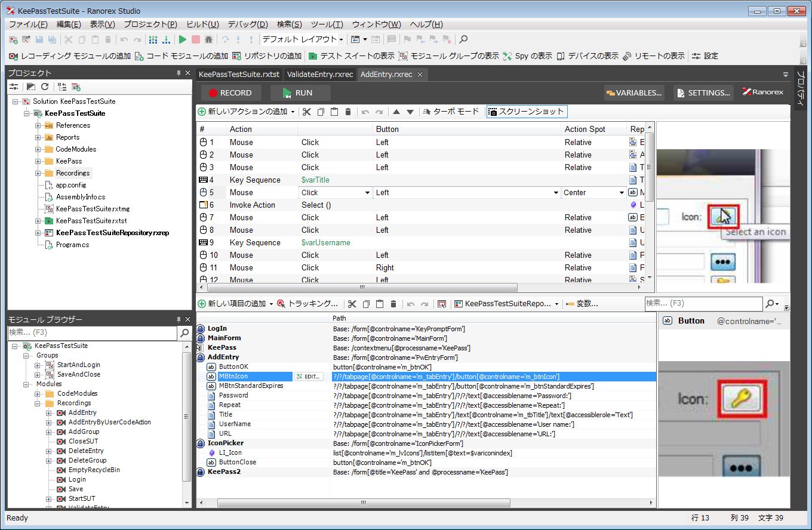Move the action down with the down arrow

[x=410, y=112]
